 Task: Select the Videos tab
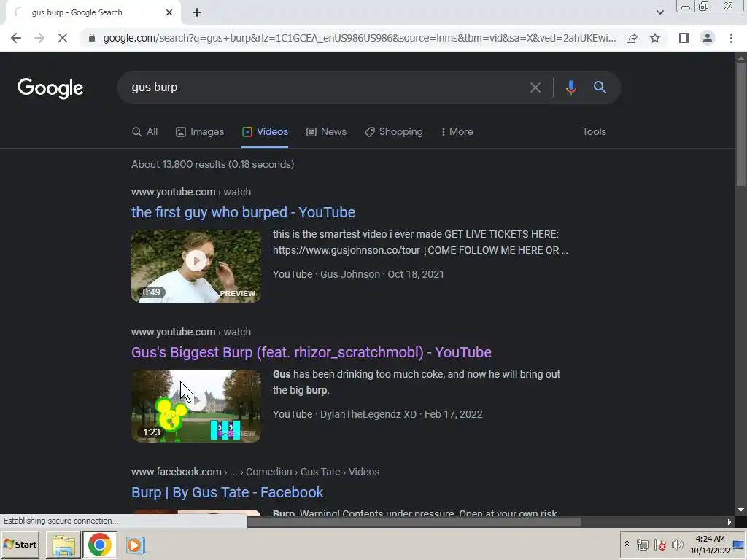click(x=265, y=132)
